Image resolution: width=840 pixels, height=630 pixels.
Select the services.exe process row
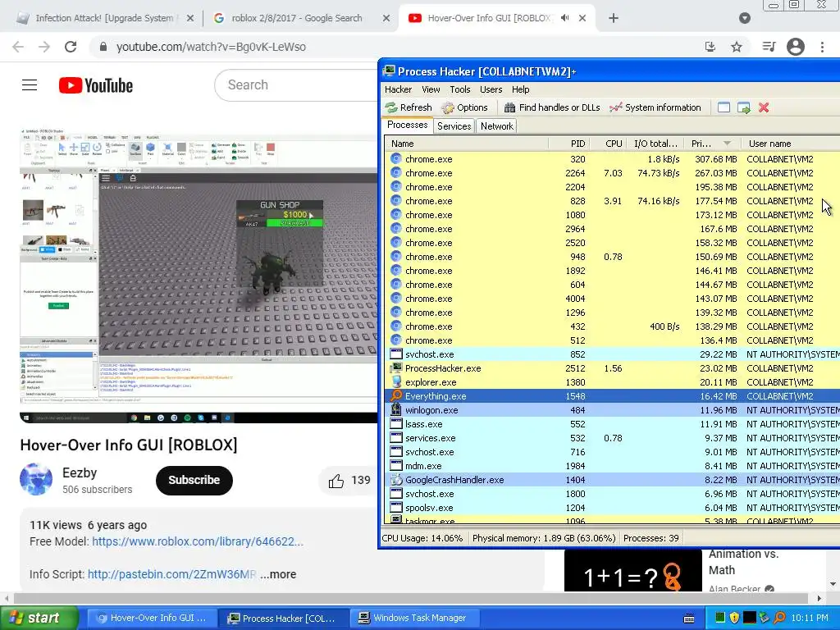pyautogui.click(x=612, y=438)
